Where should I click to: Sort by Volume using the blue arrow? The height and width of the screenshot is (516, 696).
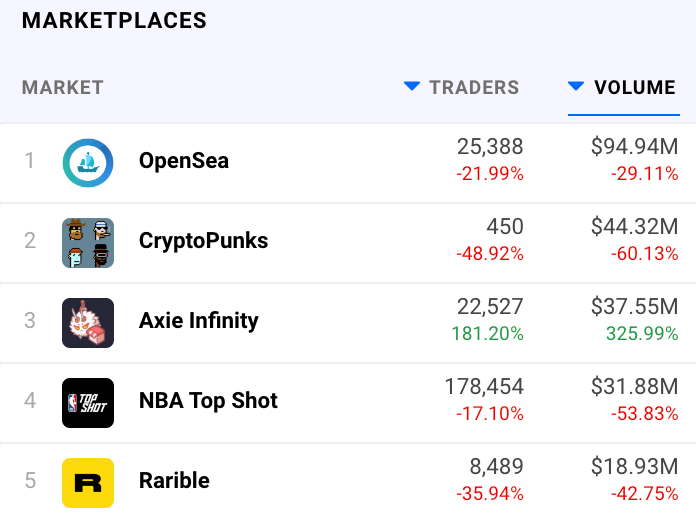pos(575,87)
